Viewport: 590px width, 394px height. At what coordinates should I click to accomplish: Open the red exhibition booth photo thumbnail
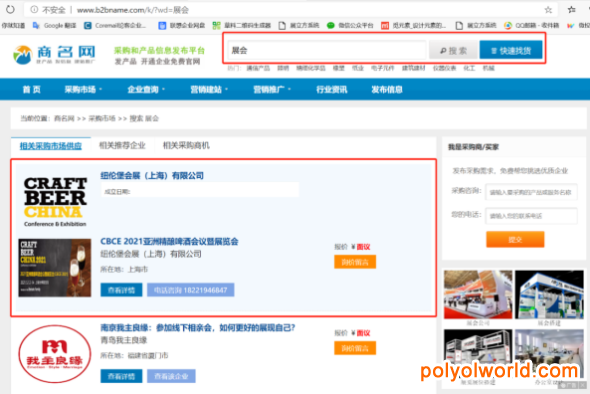[x=478, y=295]
